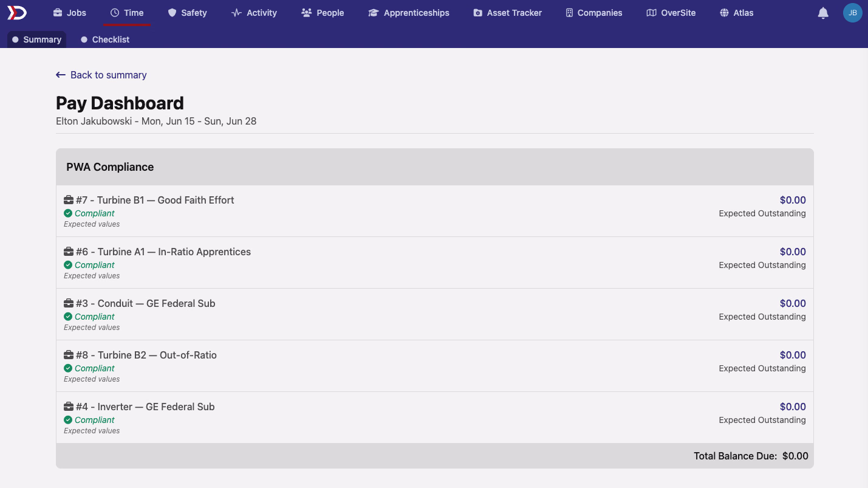
Task: Switch to the Summary tab
Action: pos(36,40)
